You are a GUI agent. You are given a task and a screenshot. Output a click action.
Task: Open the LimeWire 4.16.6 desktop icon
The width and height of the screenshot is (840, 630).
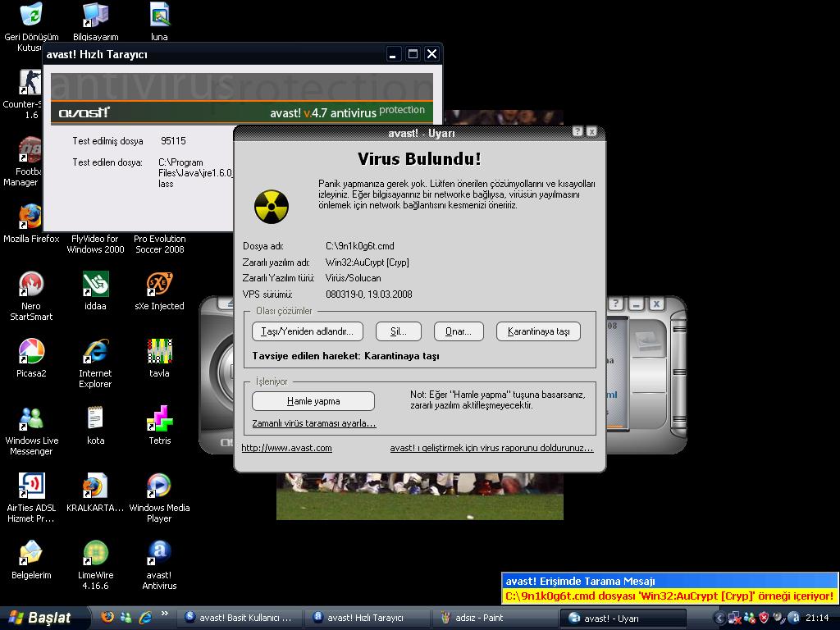point(95,554)
